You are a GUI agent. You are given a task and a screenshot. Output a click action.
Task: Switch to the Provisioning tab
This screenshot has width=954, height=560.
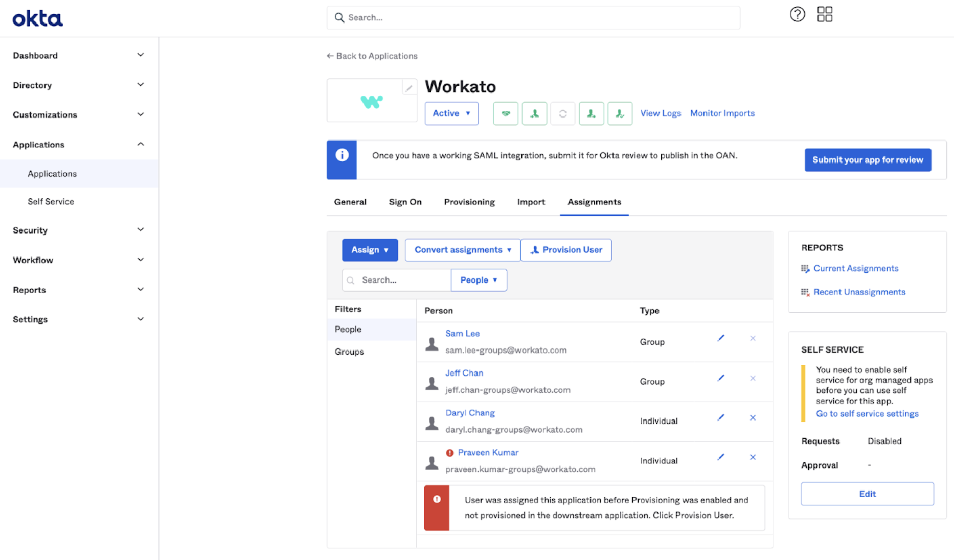pyautogui.click(x=469, y=202)
